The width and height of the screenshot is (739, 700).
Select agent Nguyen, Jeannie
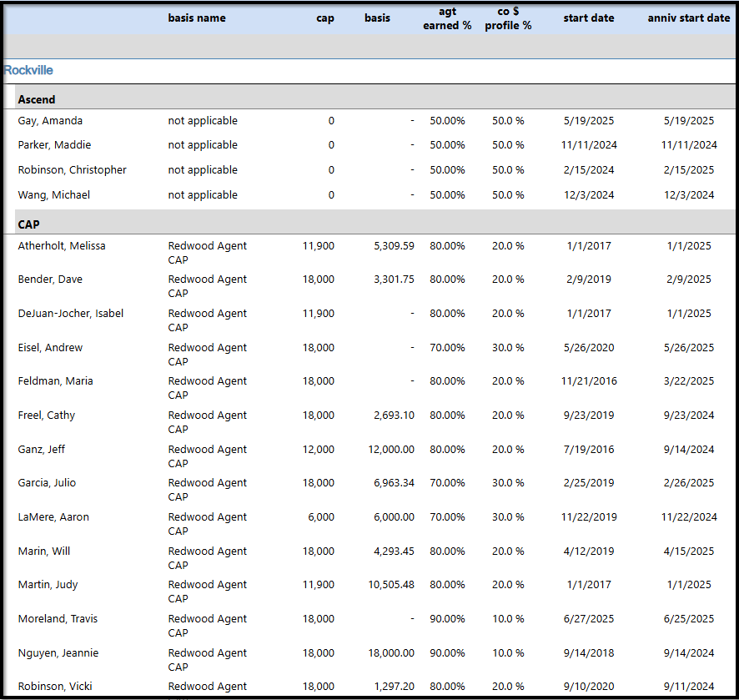click(58, 653)
